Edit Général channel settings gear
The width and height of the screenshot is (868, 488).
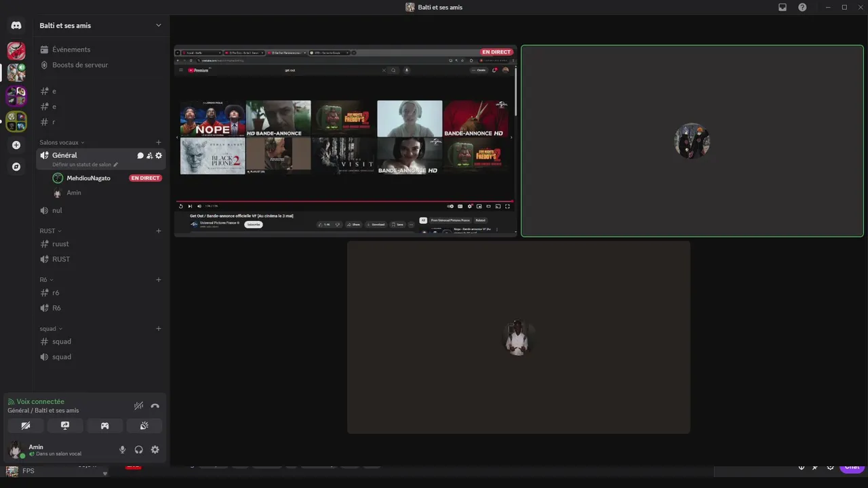pos(159,156)
